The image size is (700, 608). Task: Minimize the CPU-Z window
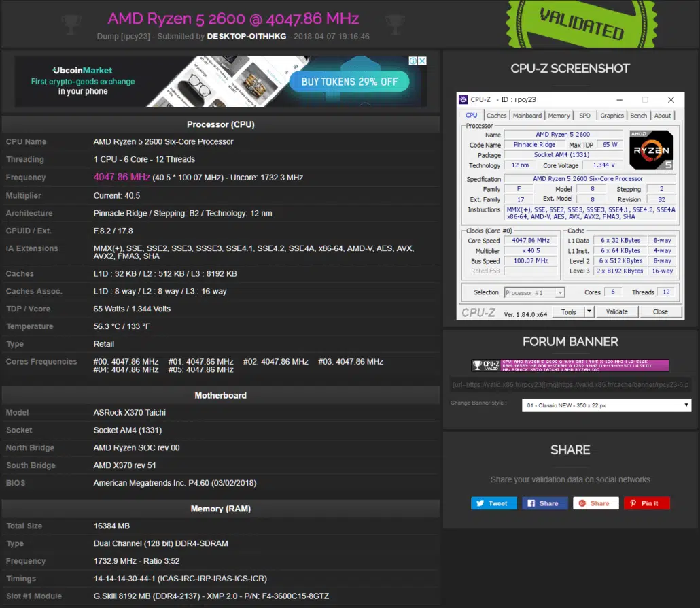tap(619, 99)
